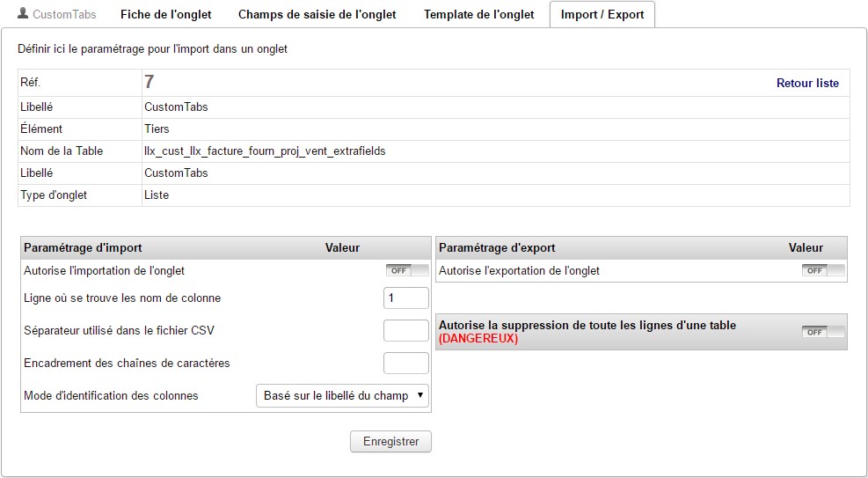Toggle the Autorise l'exportation de l'onglet switch
The width and height of the screenshot is (868, 478).
[x=823, y=271]
